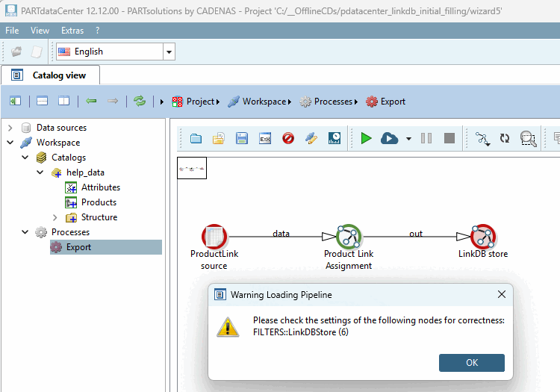Pause the pipeline execution

pos(426,138)
